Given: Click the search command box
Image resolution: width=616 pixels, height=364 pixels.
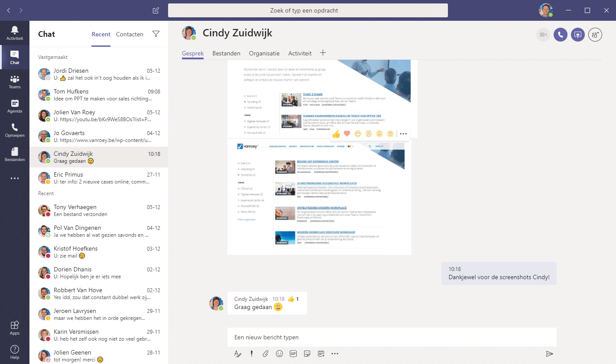Looking at the screenshot, I should click(x=308, y=10).
